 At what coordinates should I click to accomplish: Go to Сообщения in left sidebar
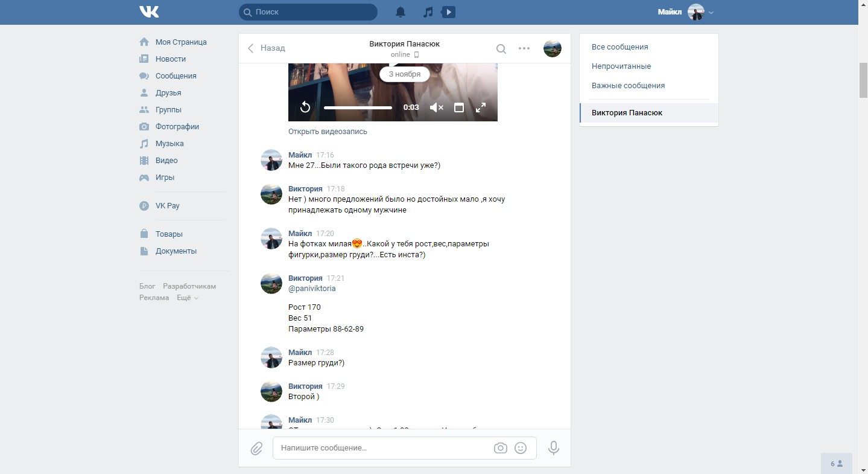tap(176, 76)
